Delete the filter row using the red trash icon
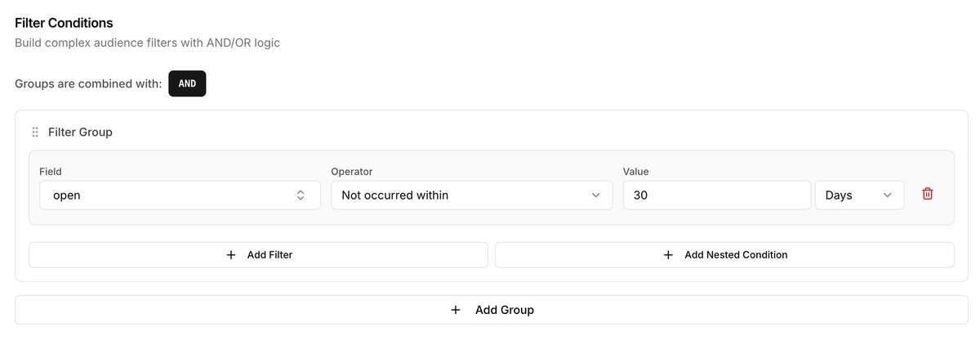980x341 pixels. pos(927,195)
